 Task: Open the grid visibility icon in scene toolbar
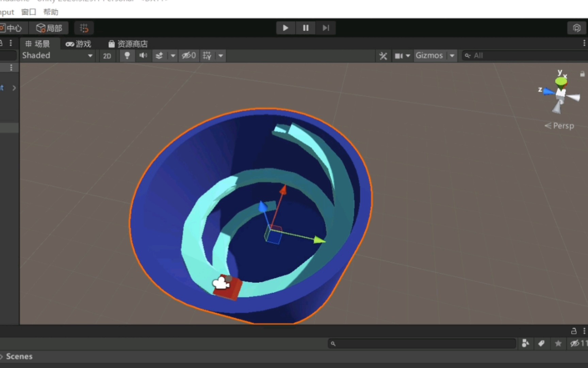pyautogui.click(x=206, y=56)
